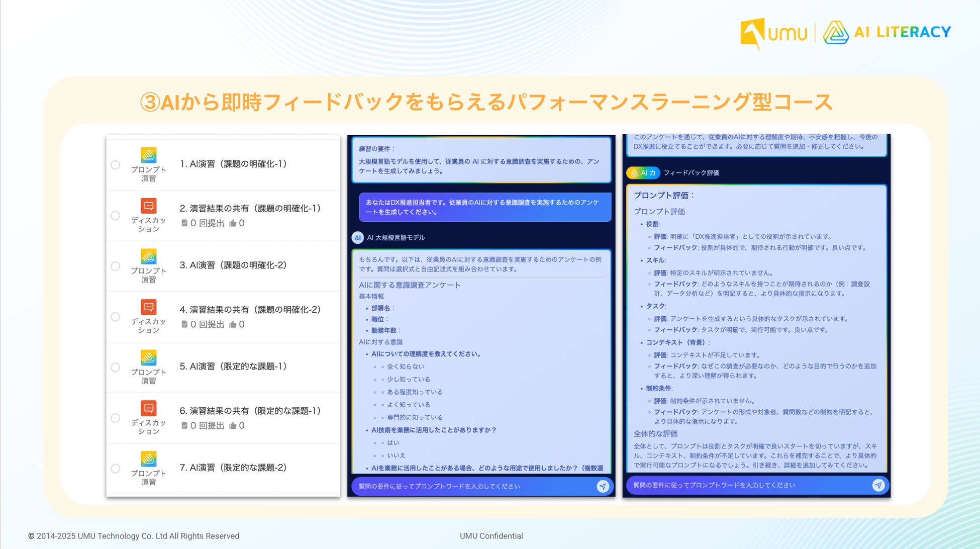
Task: Select radio button for item 5 AI演習
Action: pyautogui.click(x=116, y=368)
